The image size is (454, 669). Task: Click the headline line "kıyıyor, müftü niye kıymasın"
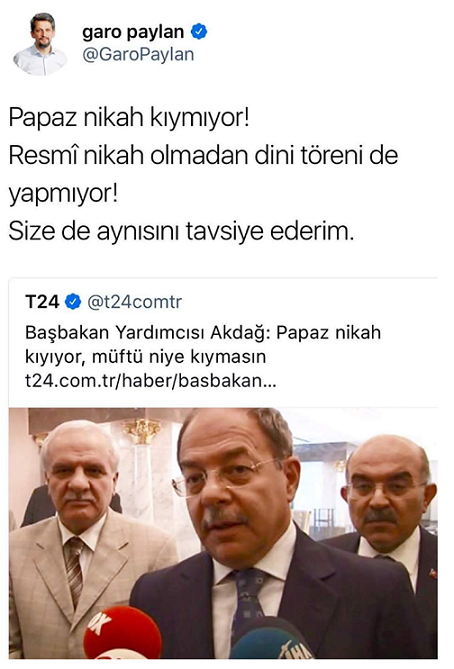pos(146,356)
